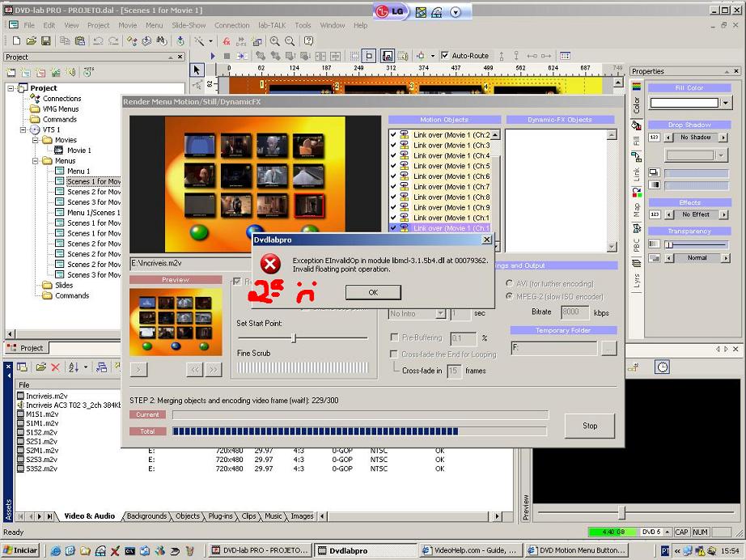Click the clock icon in preview panel
Image resolution: width=746 pixels, height=560 pixels.
pyautogui.click(x=663, y=367)
